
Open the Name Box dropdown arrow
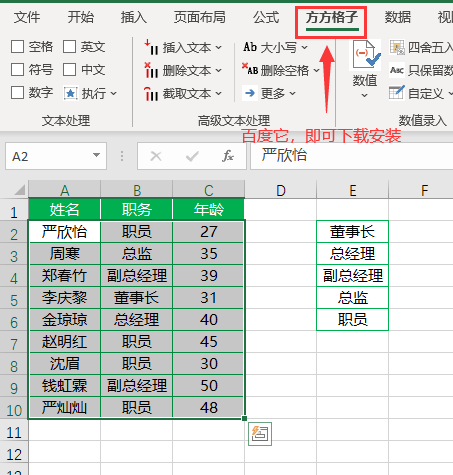96,155
